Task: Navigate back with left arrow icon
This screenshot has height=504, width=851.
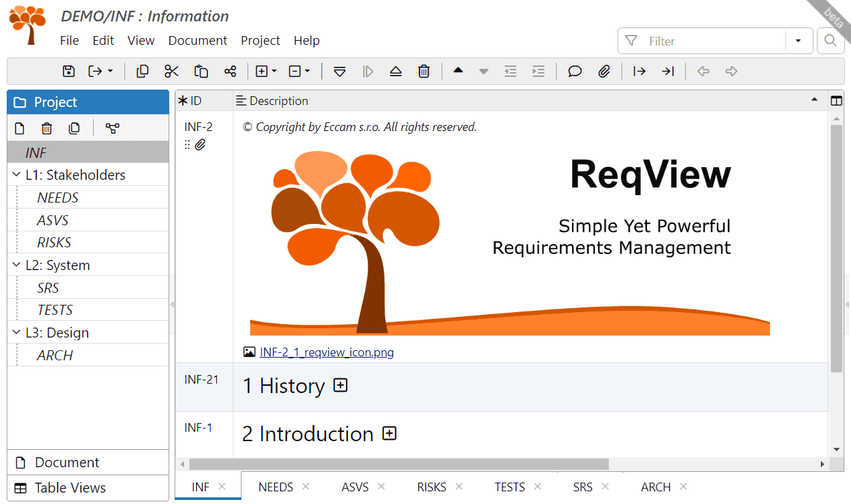Action: tap(703, 71)
